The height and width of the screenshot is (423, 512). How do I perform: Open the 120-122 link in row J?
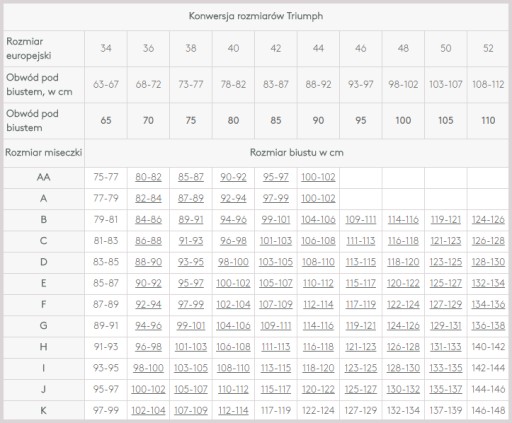pos(318,389)
